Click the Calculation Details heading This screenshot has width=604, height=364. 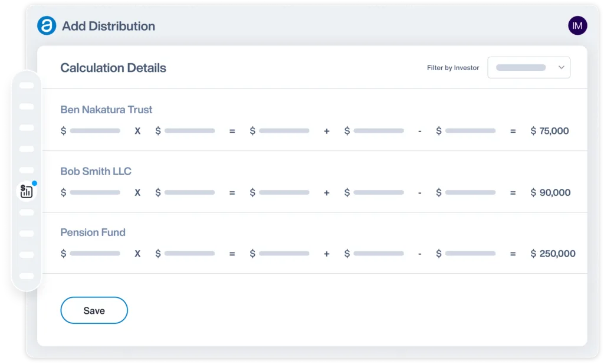113,68
